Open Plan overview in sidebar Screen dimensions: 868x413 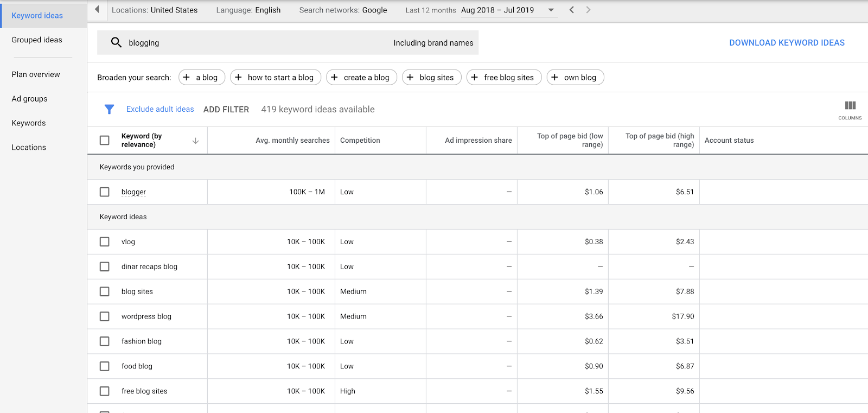pyautogui.click(x=36, y=74)
